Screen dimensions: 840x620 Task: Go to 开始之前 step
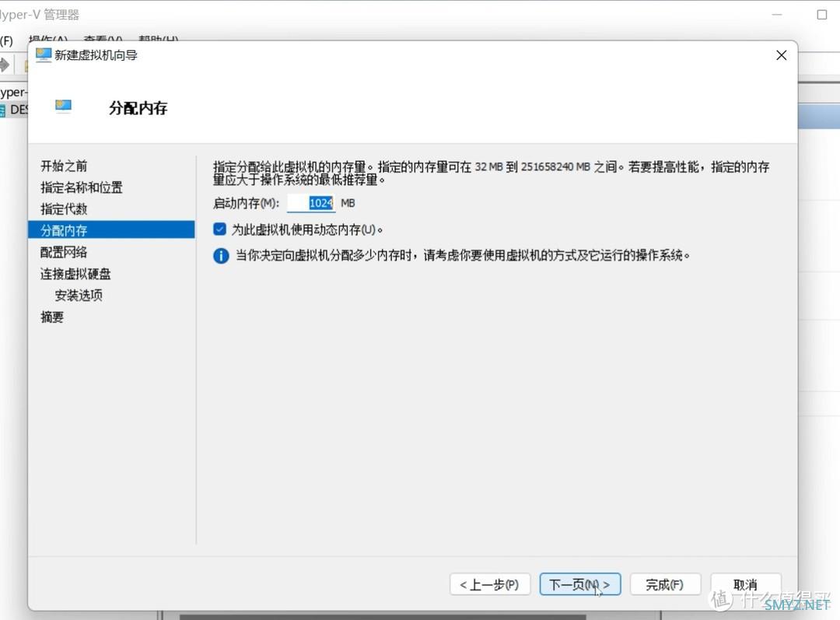[64, 166]
